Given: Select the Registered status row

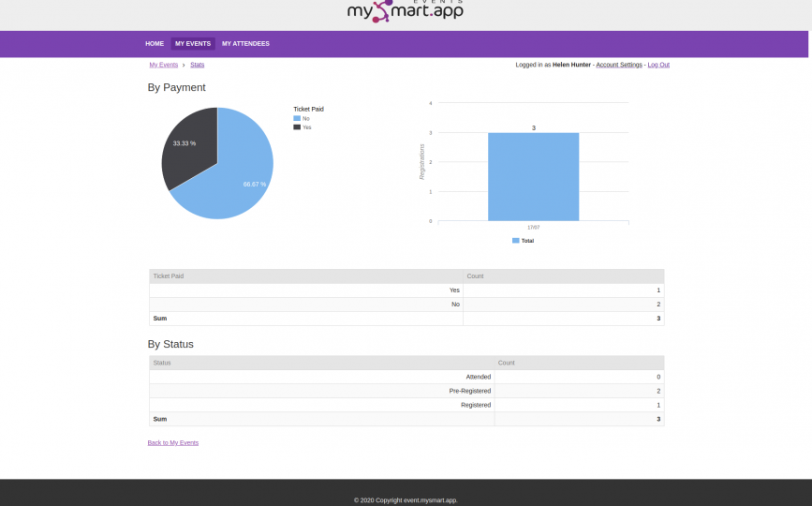Looking at the screenshot, I should click(406, 405).
